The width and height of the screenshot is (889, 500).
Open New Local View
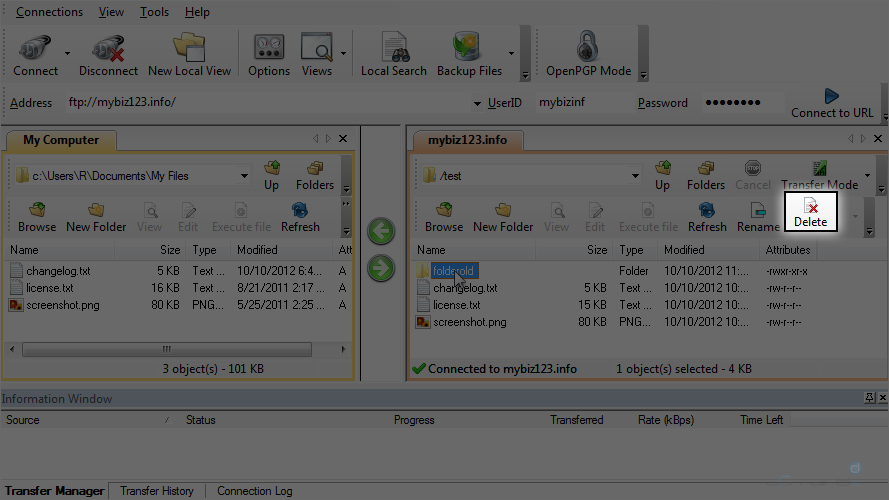click(x=189, y=54)
